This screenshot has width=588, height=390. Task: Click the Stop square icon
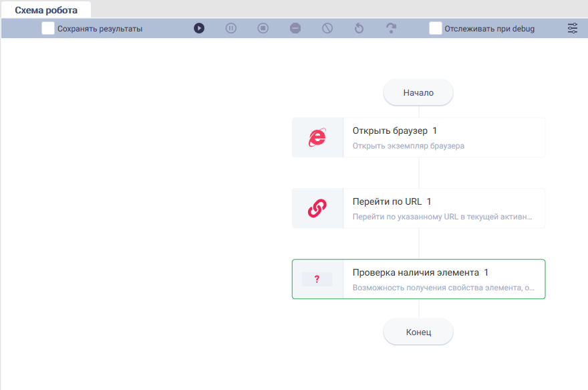tap(263, 28)
